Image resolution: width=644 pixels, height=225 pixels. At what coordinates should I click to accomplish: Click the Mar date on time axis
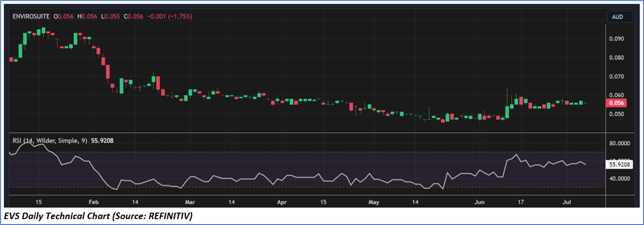click(190, 202)
